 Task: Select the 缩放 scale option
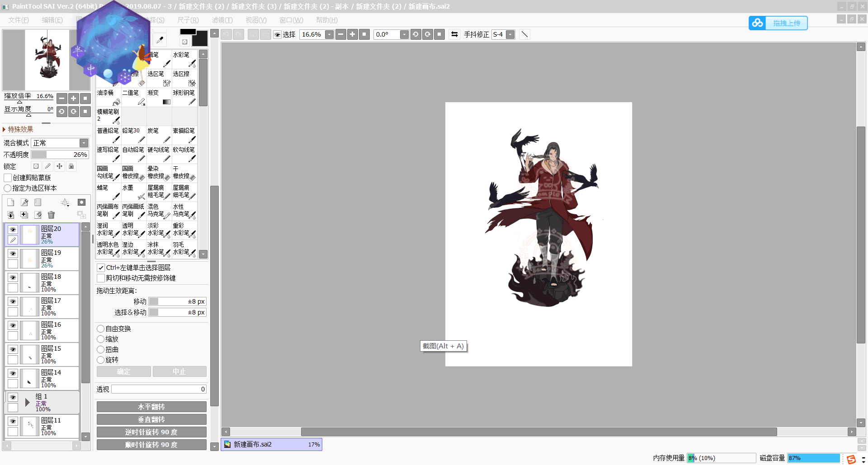pos(101,339)
